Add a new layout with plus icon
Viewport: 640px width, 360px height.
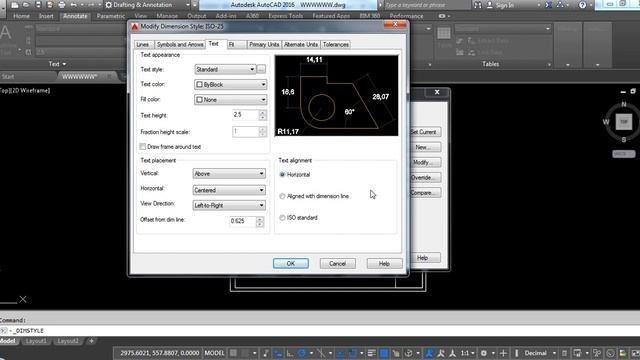(91, 341)
